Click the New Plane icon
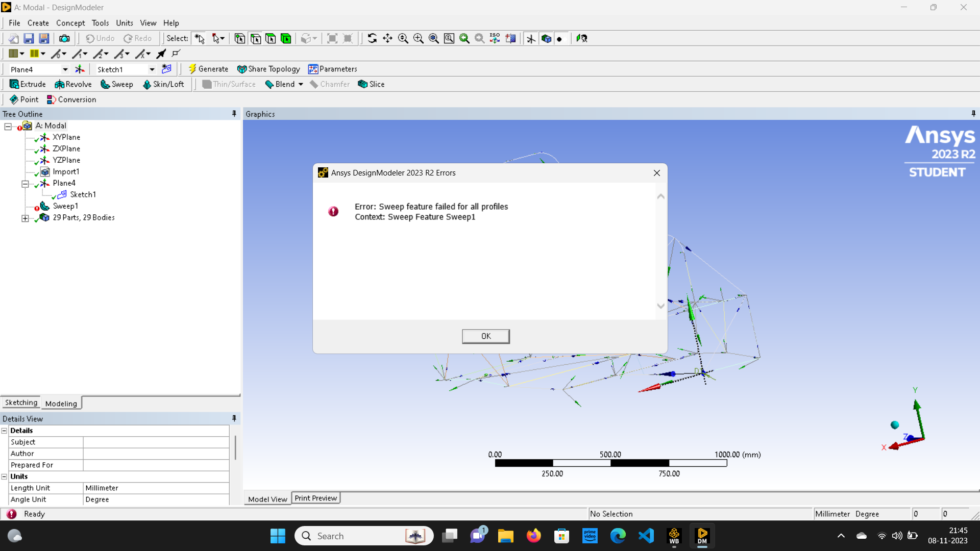The image size is (980, 551). coord(80,69)
